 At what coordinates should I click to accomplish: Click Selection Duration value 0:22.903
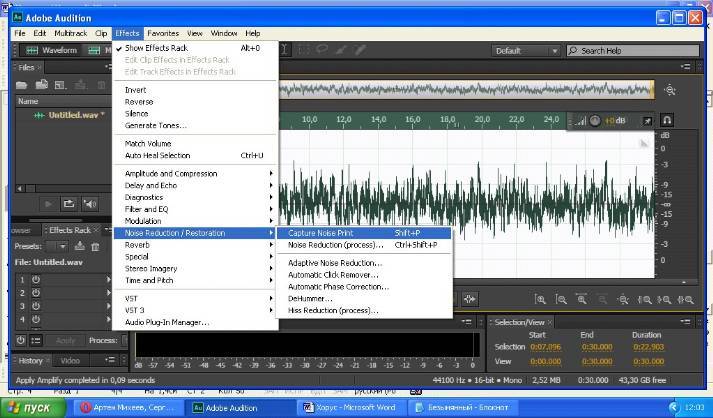(649, 347)
